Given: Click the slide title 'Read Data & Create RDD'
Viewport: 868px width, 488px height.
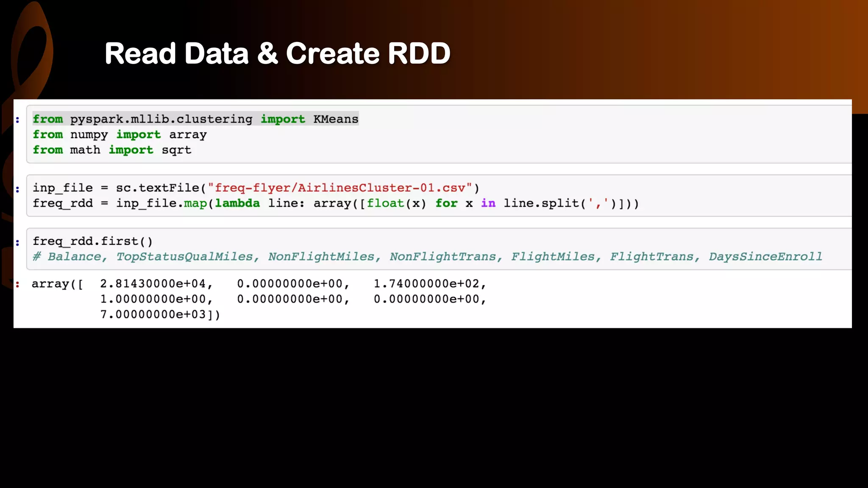Looking at the screenshot, I should pyautogui.click(x=277, y=53).
